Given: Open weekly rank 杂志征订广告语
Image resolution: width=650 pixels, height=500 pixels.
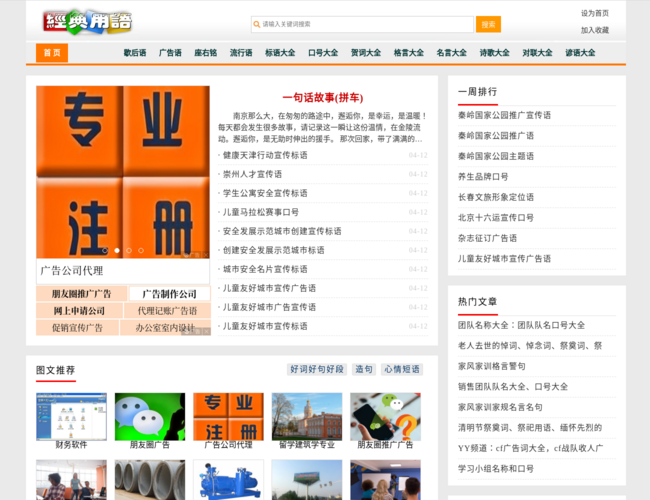Looking at the screenshot, I should (488, 238).
